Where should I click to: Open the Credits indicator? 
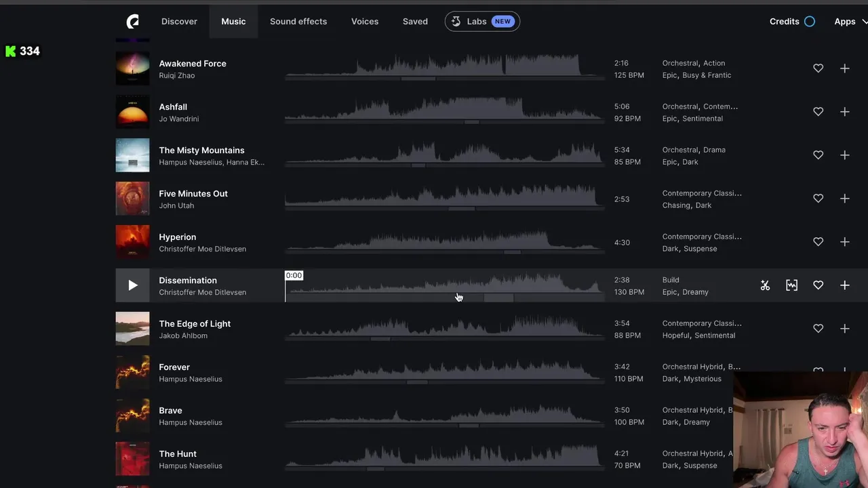click(x=792, y=22)
